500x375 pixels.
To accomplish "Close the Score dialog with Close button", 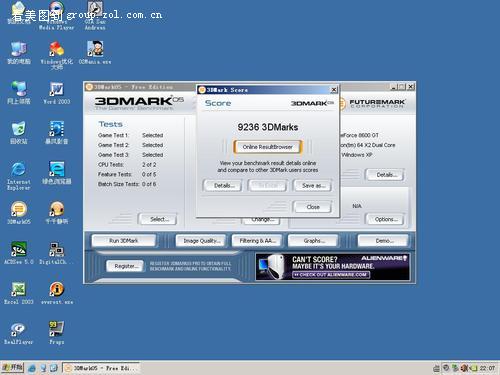I will [313, 207].
